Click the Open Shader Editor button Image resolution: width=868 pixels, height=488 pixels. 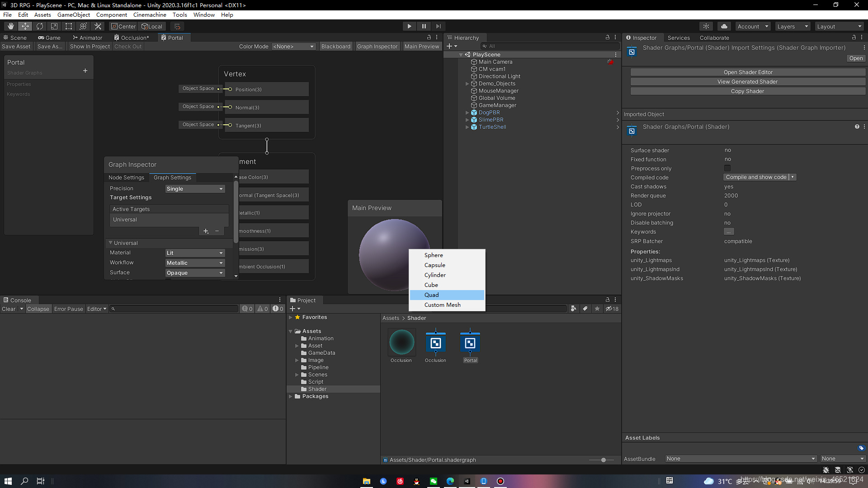[748, 72]
